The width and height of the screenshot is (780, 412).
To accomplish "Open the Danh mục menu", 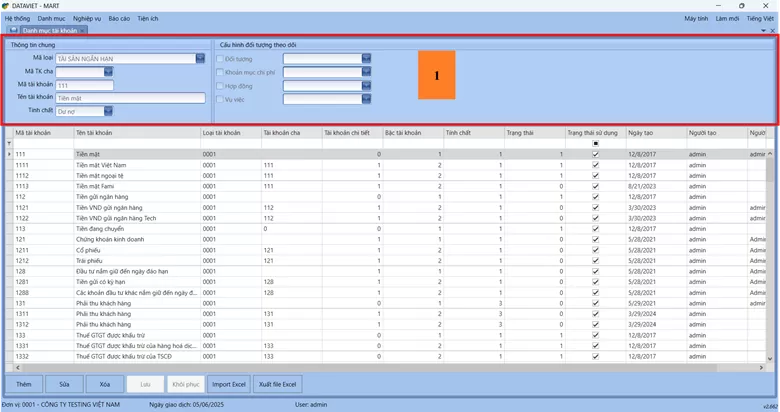I will pos(51,18).
